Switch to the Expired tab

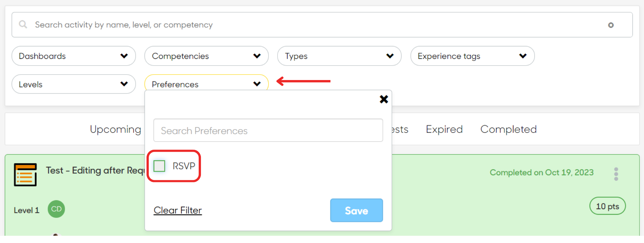pyautogui.click(x=444, y=129)
